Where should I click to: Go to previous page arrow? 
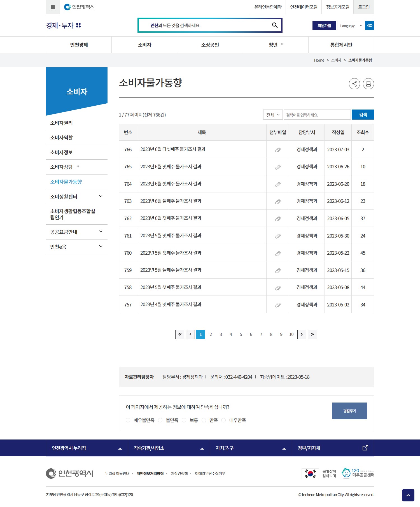190,334
